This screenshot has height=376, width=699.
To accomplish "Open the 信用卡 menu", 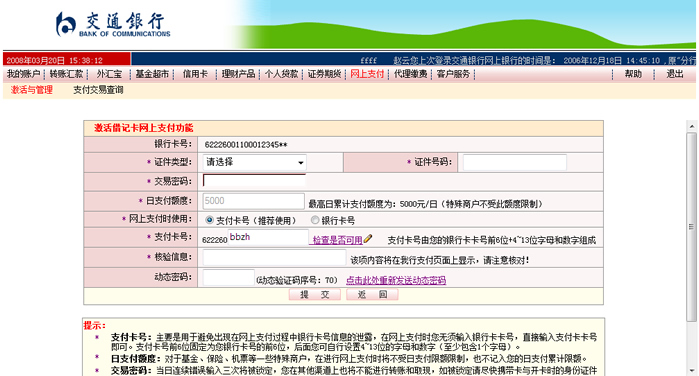I will 195,74.
